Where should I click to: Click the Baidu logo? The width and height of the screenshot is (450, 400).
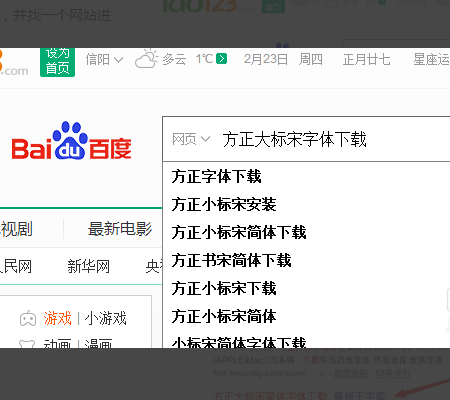72,141
